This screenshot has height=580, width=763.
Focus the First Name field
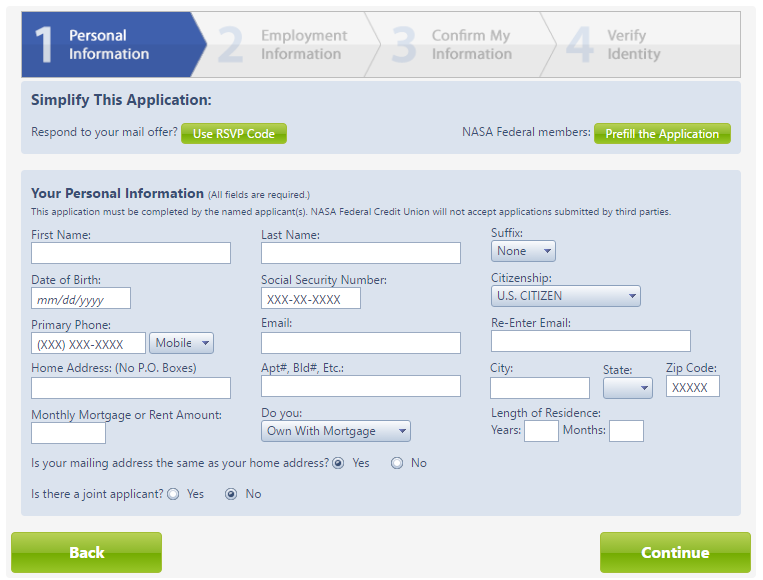point(131,253)
